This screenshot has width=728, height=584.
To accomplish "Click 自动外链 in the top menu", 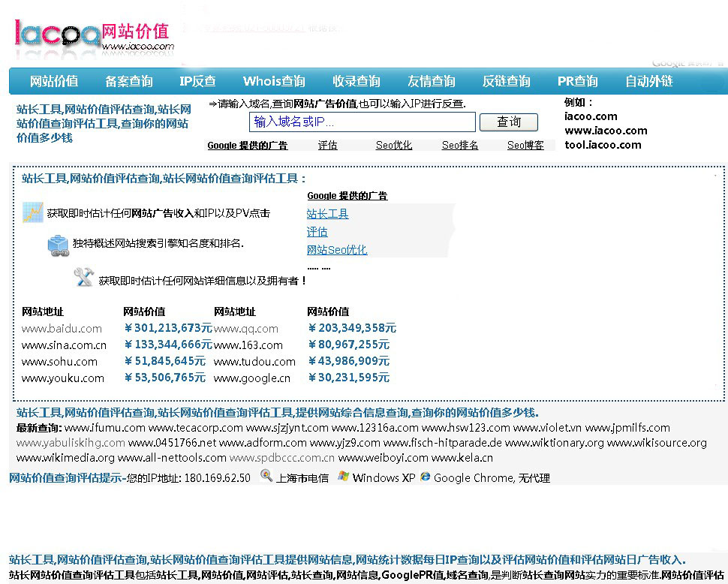I will click(x=648, y=80).
